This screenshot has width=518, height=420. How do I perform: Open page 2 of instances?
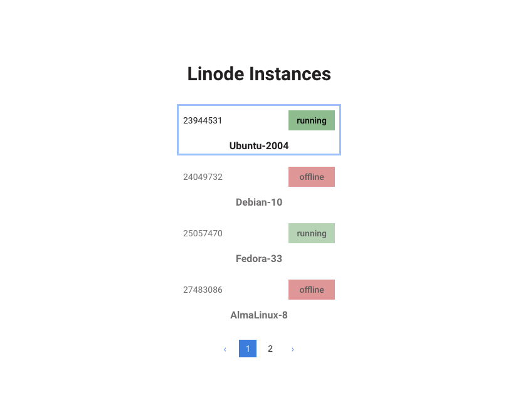coord(270,349)
